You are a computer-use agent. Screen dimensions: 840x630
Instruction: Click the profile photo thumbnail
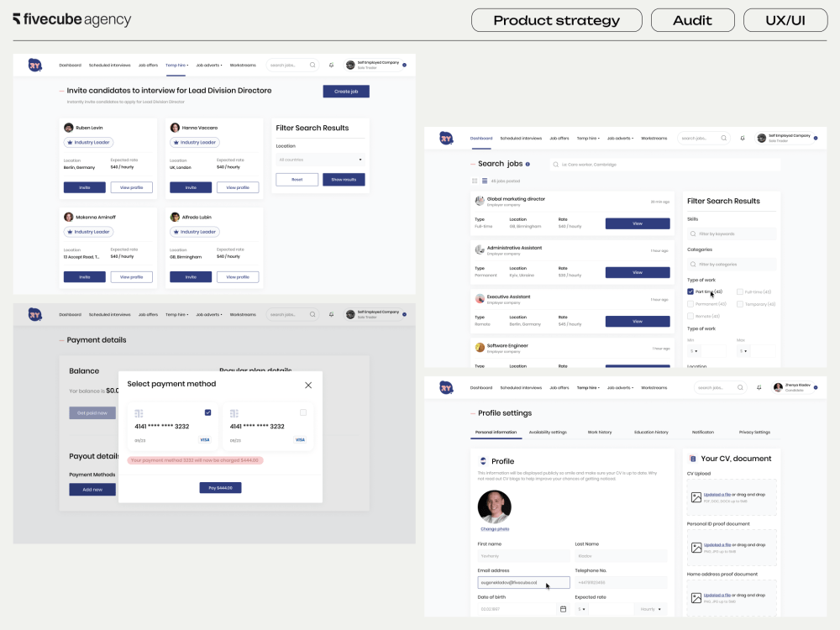pos(495,507)
